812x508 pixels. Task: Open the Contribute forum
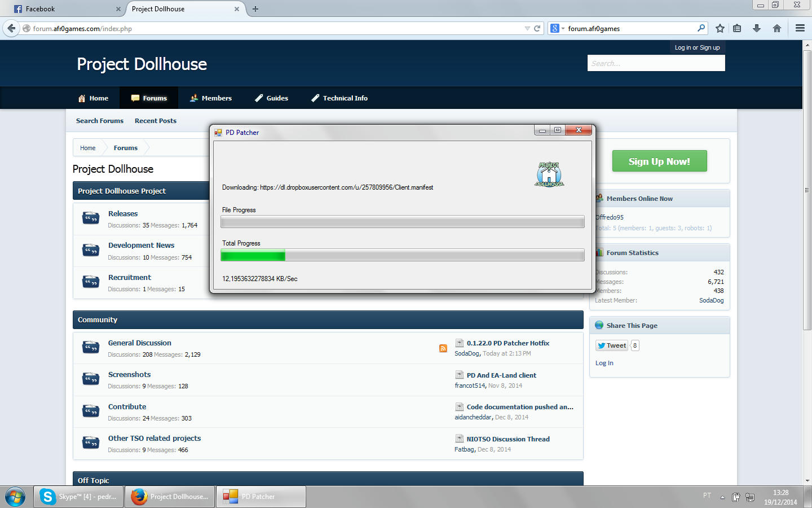127,406
